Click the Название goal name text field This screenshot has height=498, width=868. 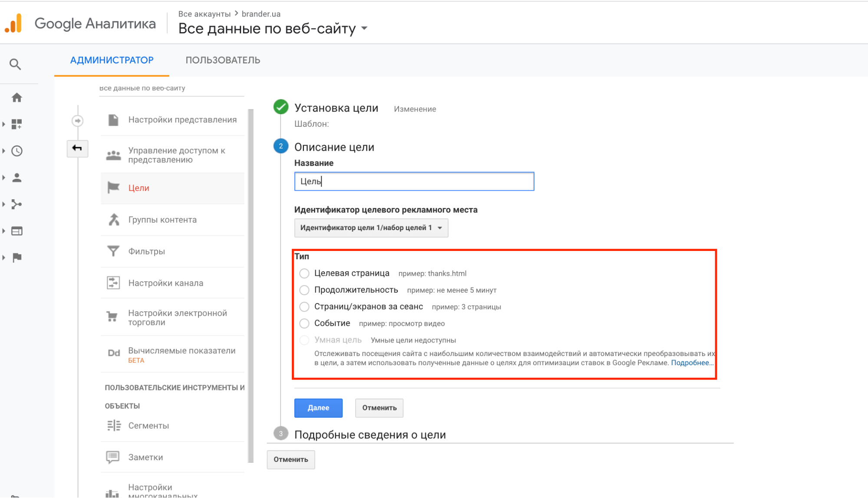click(414, 181)
